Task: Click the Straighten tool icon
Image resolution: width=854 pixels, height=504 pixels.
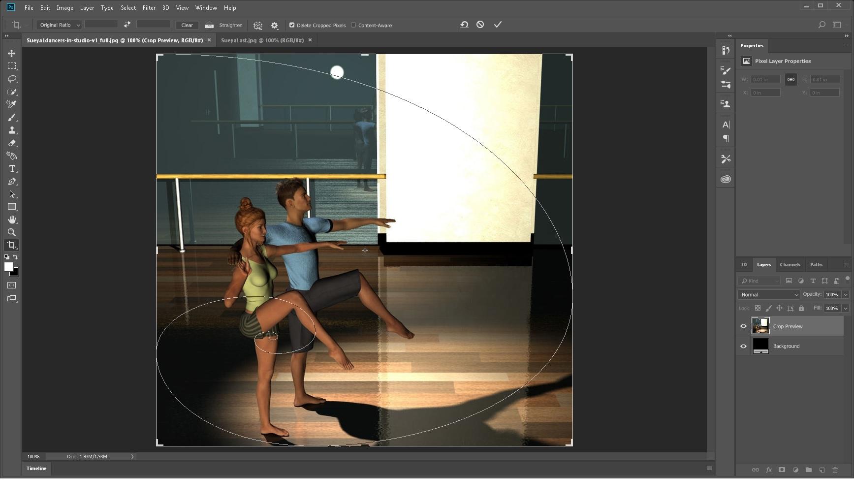Action: pos(210,25)
